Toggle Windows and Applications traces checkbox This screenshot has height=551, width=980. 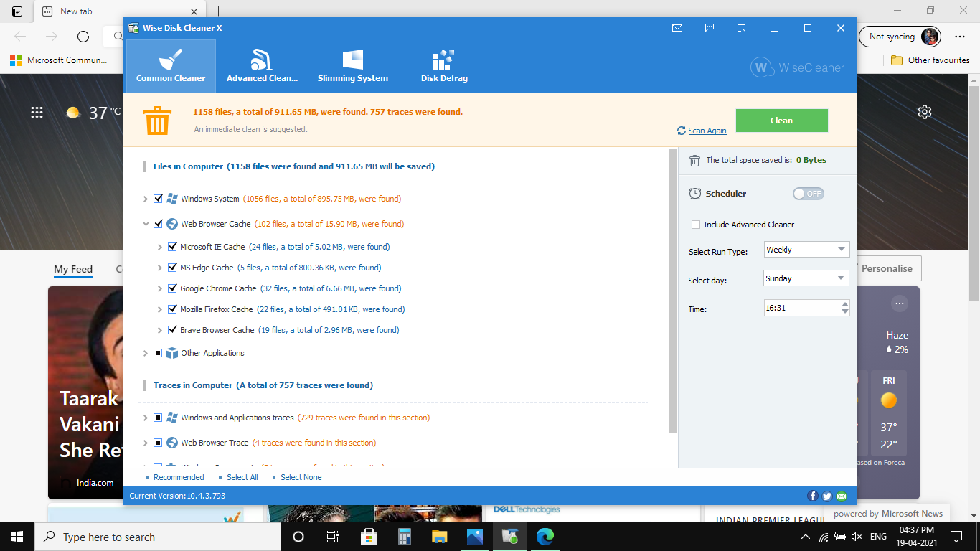tap(158, 418)
